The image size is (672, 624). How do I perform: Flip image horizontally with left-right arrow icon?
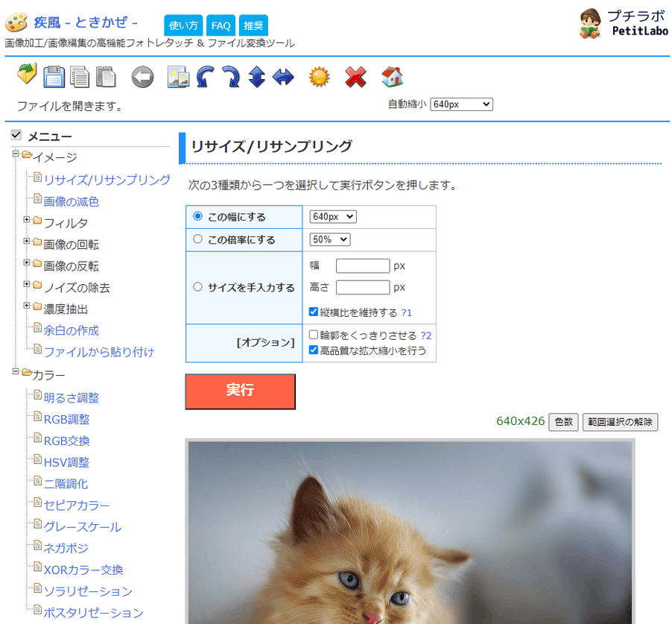[x=283, y=78]
